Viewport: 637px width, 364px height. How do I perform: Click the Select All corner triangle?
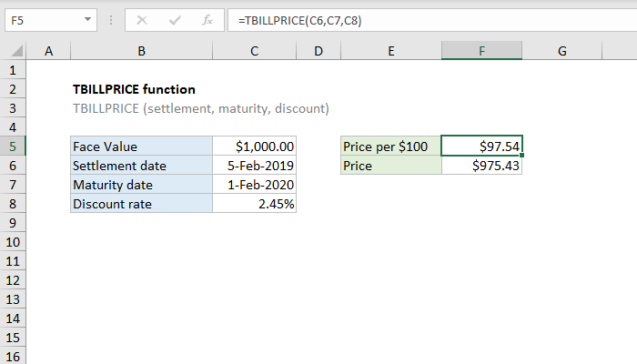coord(16,51)
